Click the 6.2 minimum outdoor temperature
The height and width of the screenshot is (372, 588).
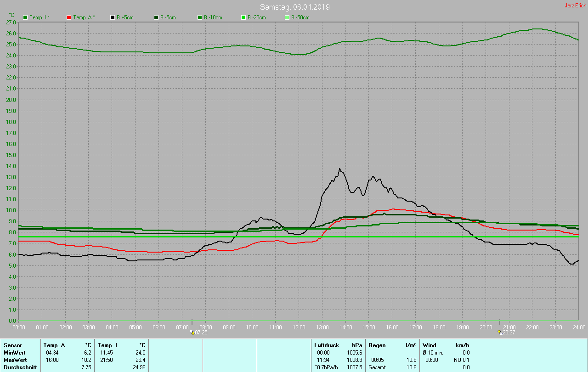point(89,353)
